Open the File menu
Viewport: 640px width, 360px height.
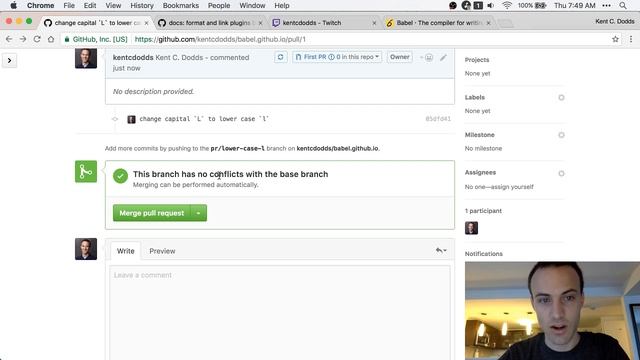click(x=69, y=5)
